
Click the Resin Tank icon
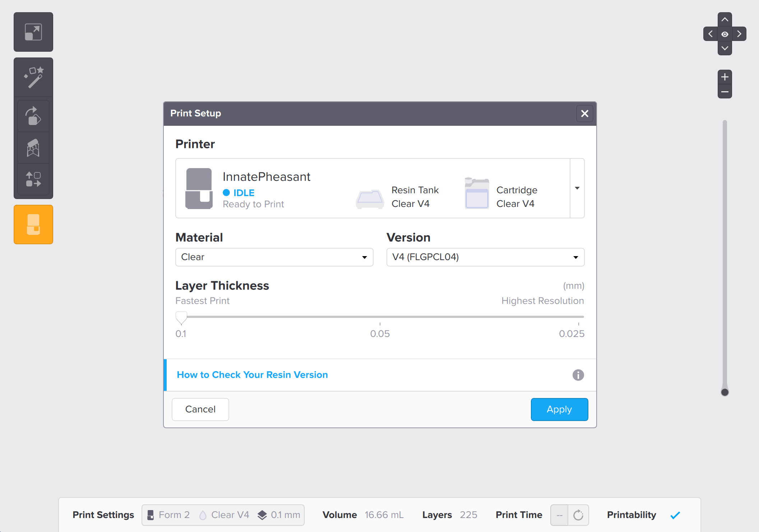[x=370, y=199]
